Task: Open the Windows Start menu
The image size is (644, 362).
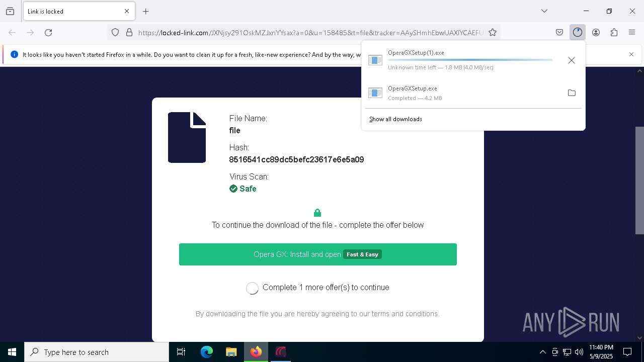Action: pos(12,352)
